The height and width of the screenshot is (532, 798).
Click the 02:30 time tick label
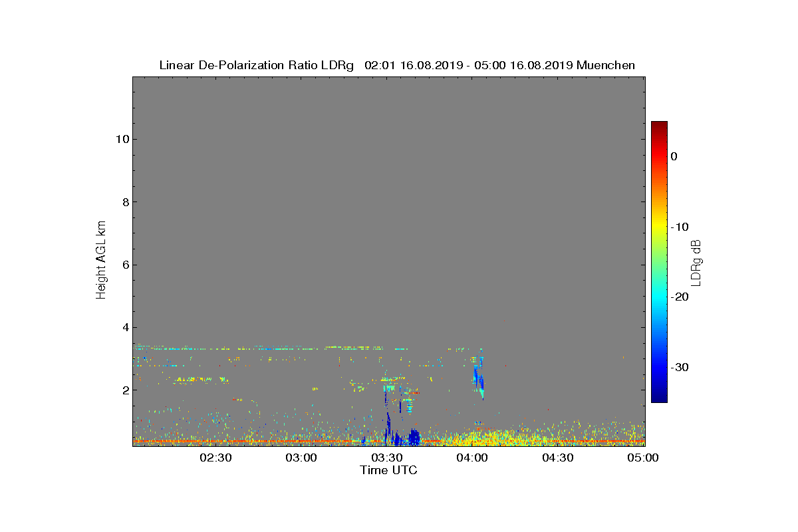(215, 458)
